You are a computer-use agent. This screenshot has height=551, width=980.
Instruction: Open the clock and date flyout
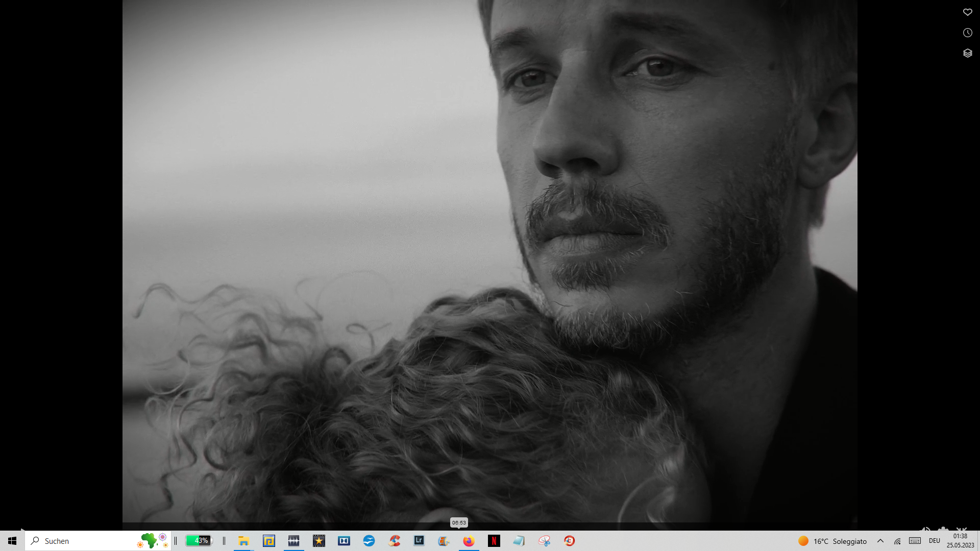click(x=960, y=541)
